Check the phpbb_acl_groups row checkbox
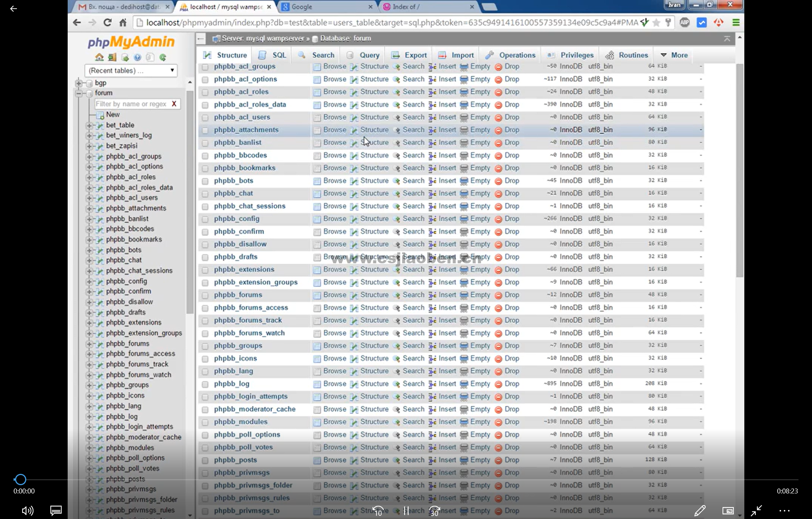The image size is (812, 519). pyautogui.click(x=205, y=67)
